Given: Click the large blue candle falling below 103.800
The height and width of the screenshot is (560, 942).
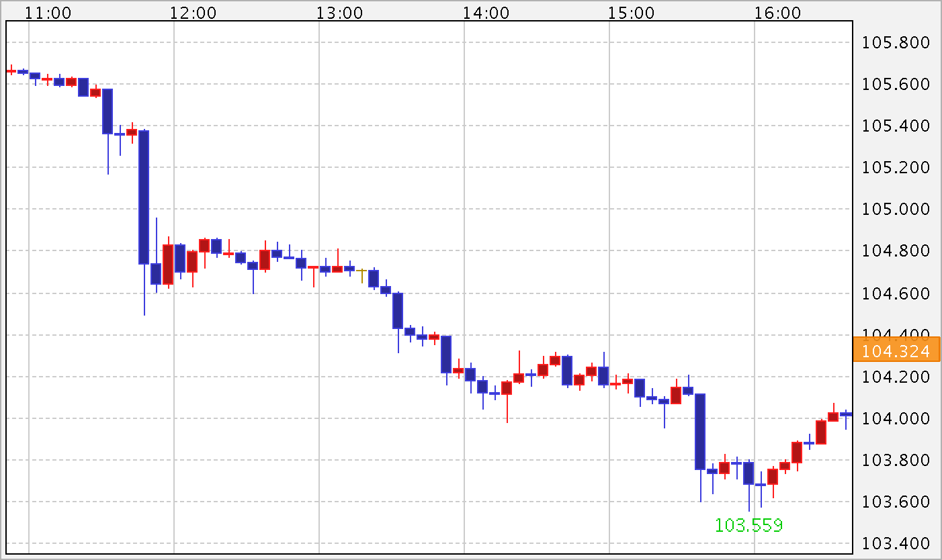Looking at the screenshot, I should [700, 431].
